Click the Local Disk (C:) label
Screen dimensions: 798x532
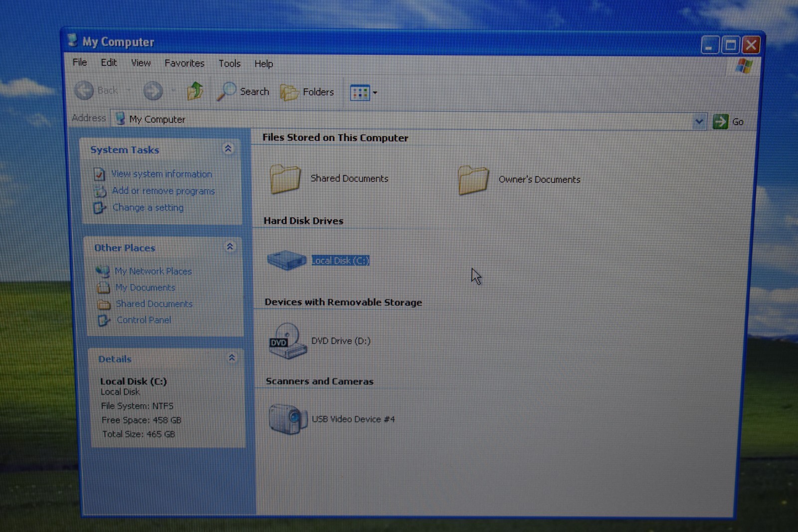tap(340, 260)
